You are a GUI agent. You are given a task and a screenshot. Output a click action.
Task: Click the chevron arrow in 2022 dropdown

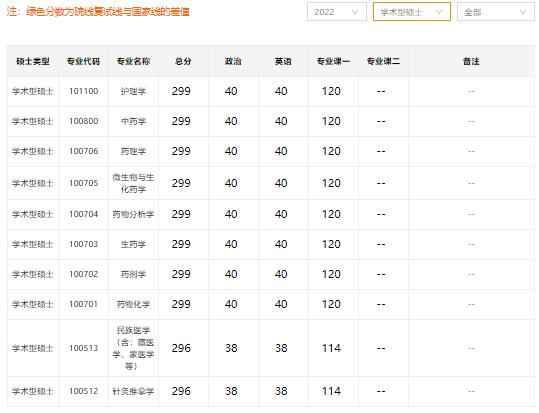point(355,12)
